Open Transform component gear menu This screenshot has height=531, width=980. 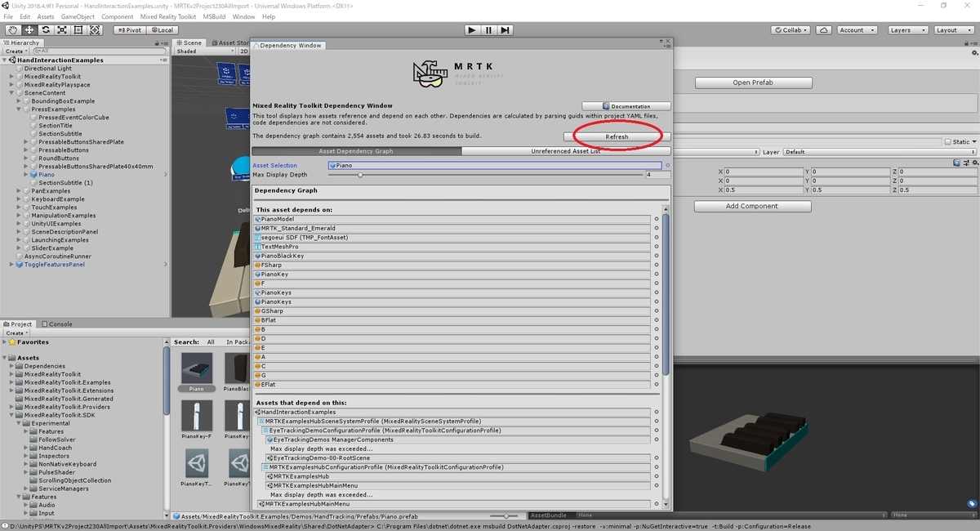coord(974,163)
